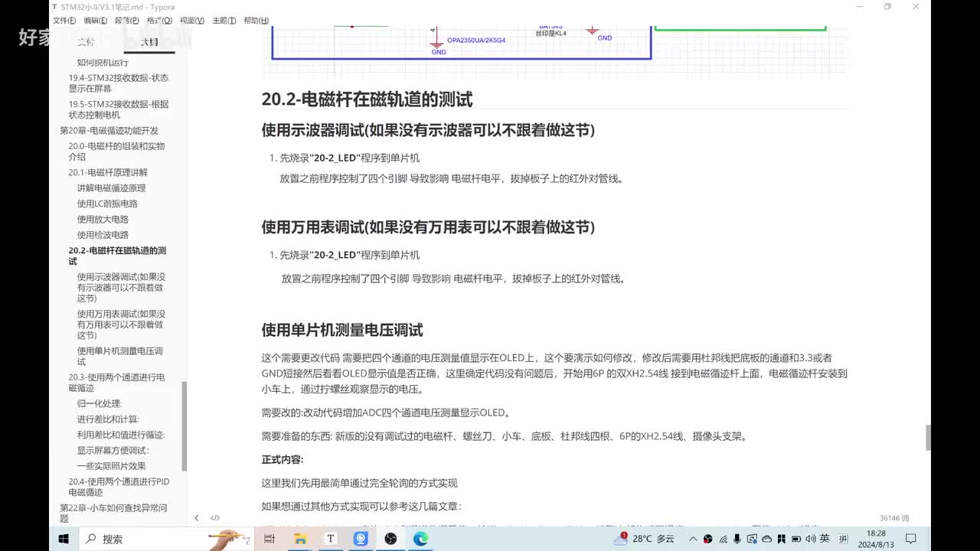Open the 格式(O) menu
This screenshot has height=551, width=980.
click(159, 21)
